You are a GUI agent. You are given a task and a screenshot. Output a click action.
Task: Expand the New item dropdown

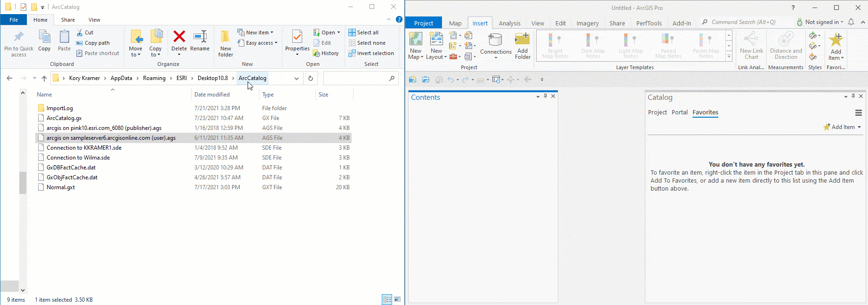[x=255, y=32]
